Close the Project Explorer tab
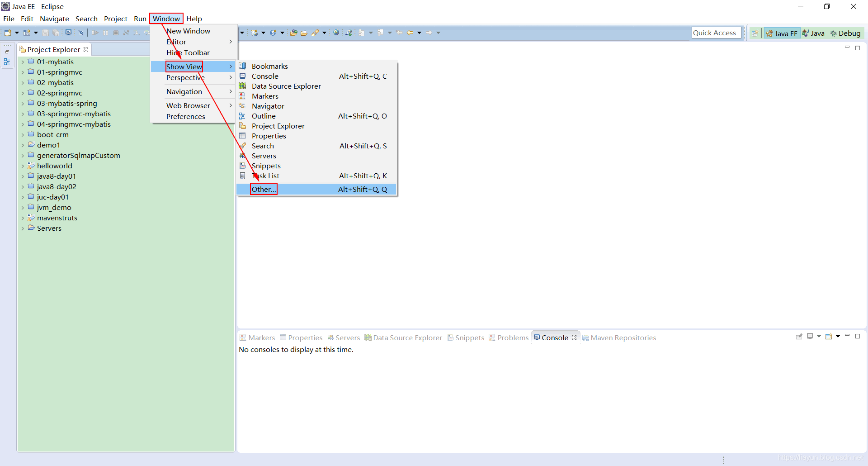Viewport: 868px width, 466px height. [86, 49]
